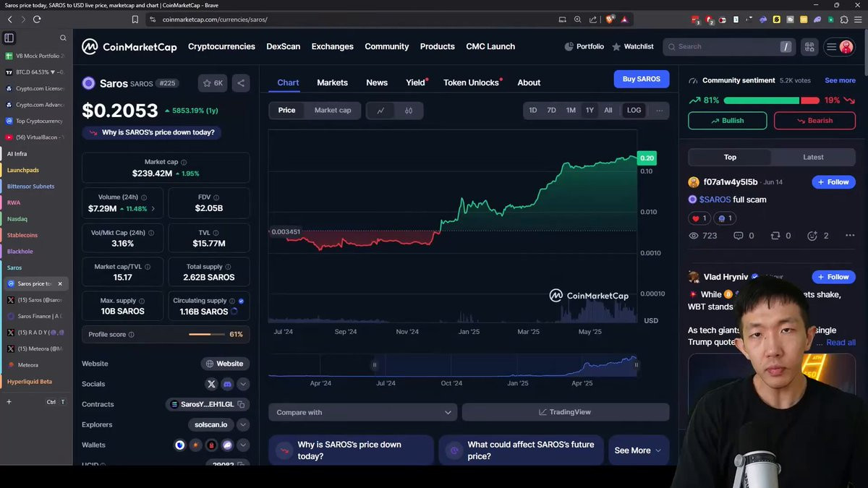Open Saros Discord social link
Viewport: 868px width, 488px height.
click(x=227, y=384)
